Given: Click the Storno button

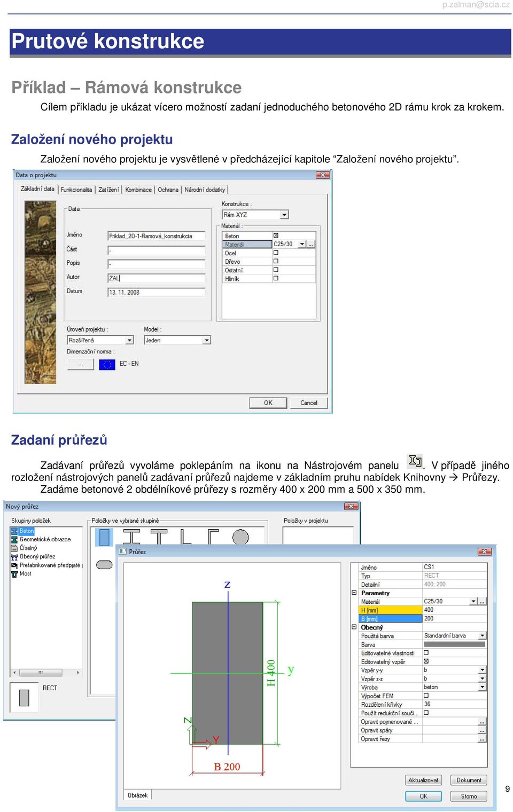Looking at the screenshot, I should (x=469, y=796).
